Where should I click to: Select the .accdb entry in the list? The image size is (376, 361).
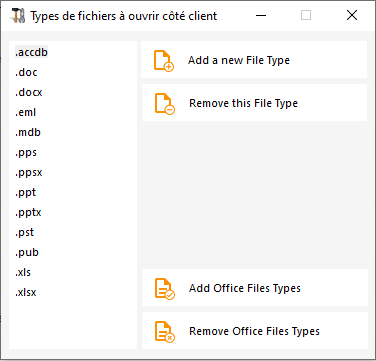[x=31, y=52]
